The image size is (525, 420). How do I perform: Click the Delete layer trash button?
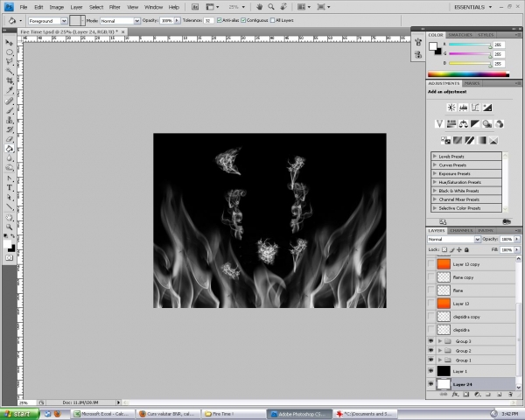(x=510, y=395)
